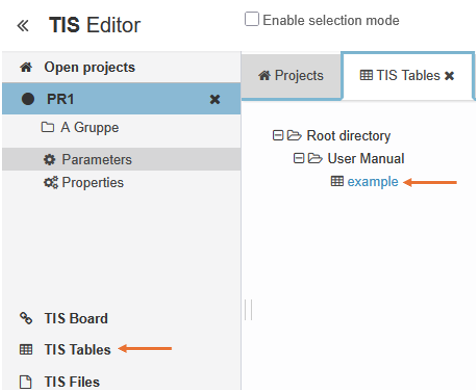Click the home icon beside Open projects
Viewport: 476px width, 390px height.
[26, 67]
